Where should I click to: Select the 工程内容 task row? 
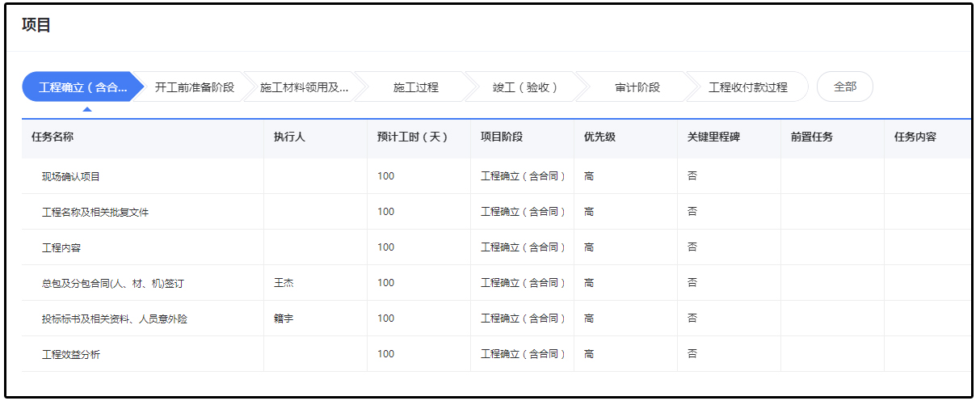point(61,247)
